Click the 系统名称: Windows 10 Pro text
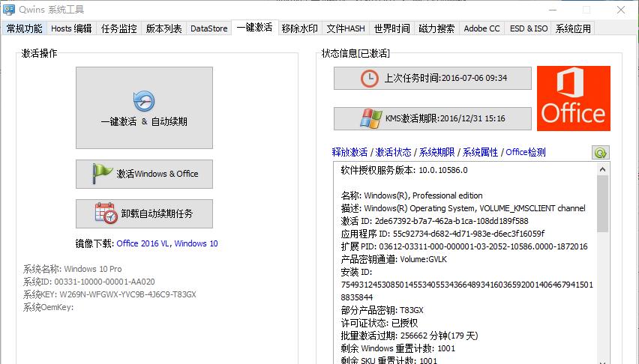Image resolution: width=639 pixels, height=364 pixels. (x=72, y=269)
